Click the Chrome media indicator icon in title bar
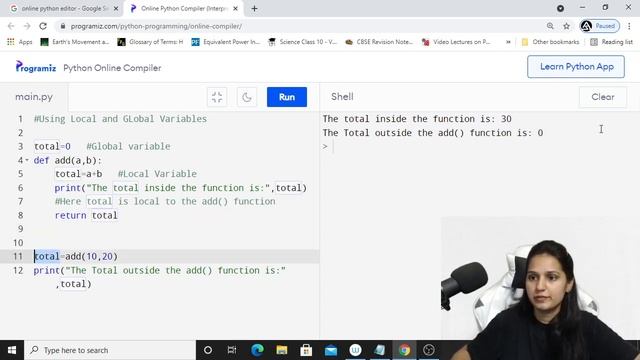 click(x=560, y=8)
